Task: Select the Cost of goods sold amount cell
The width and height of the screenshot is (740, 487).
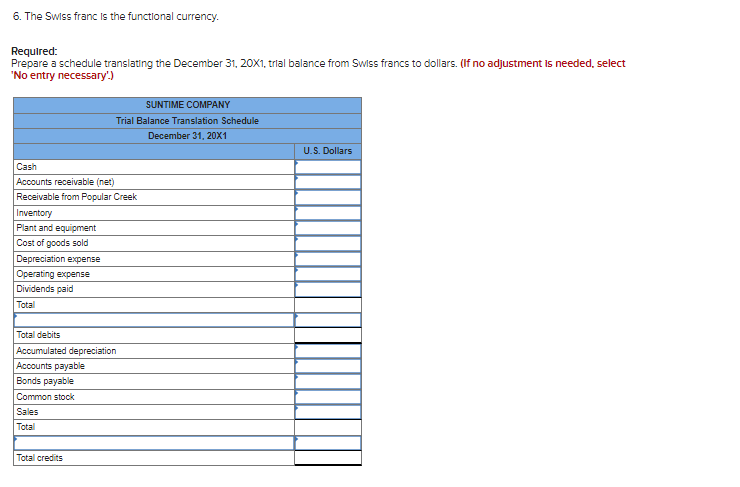Action: [328, 244]
